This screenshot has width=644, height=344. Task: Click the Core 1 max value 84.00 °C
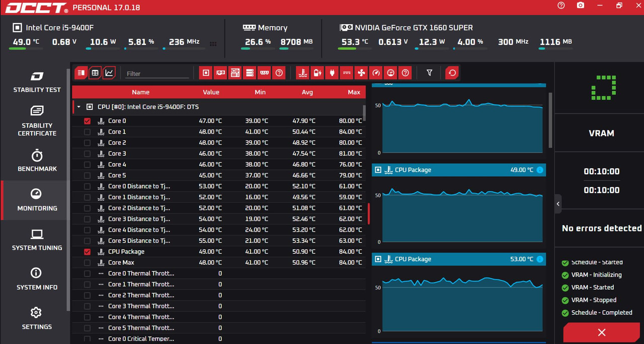(x=350, y=132)
